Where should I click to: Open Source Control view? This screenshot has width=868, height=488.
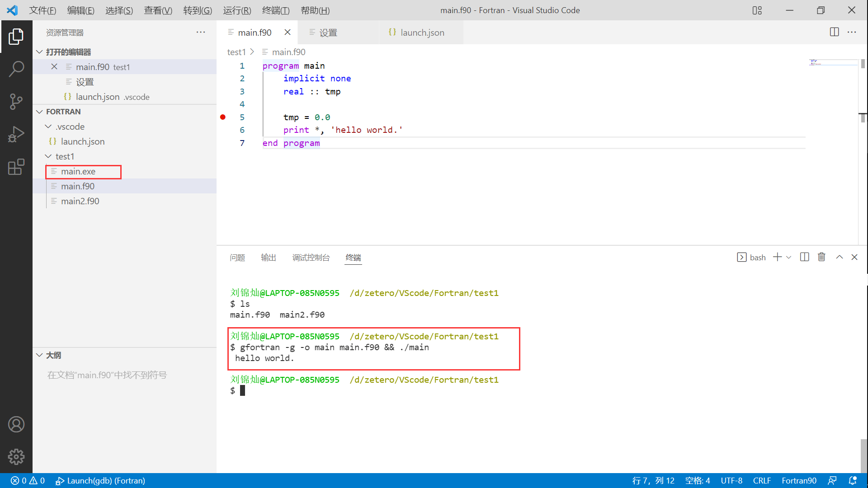click(x=16, y=101)
